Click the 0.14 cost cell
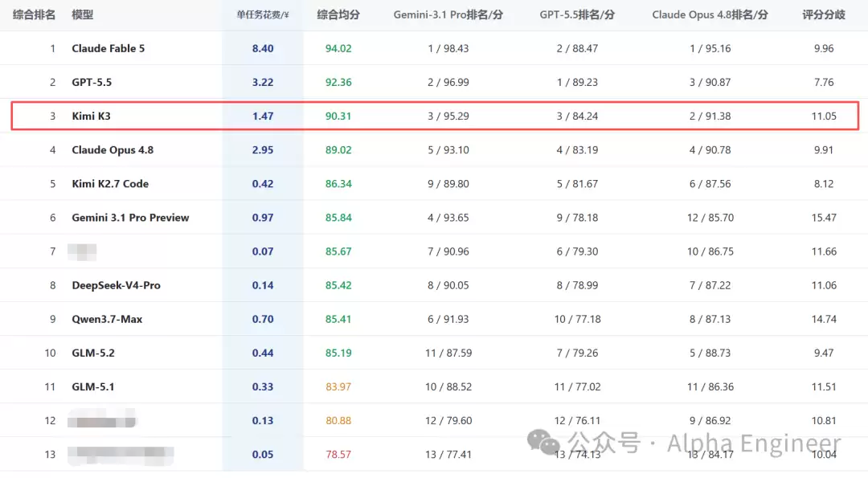This screenshot has width=868, height=478. (262, 285)
